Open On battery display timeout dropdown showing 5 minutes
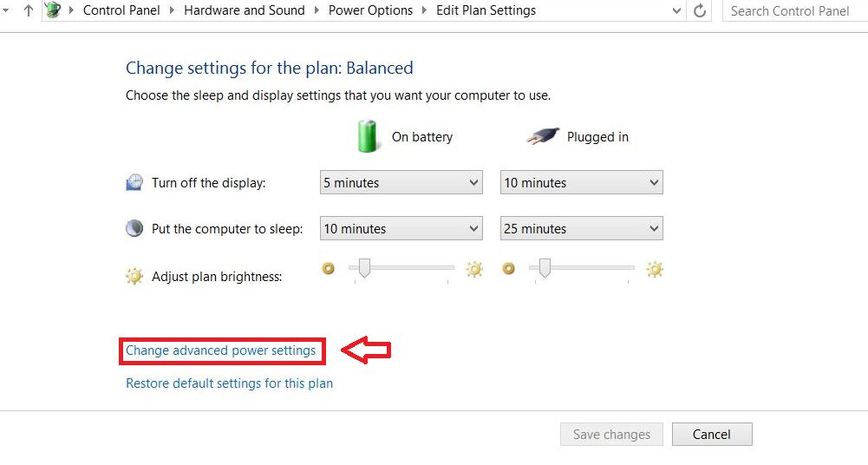The height and width of the screenshot is (465, 868). [401, 183]
